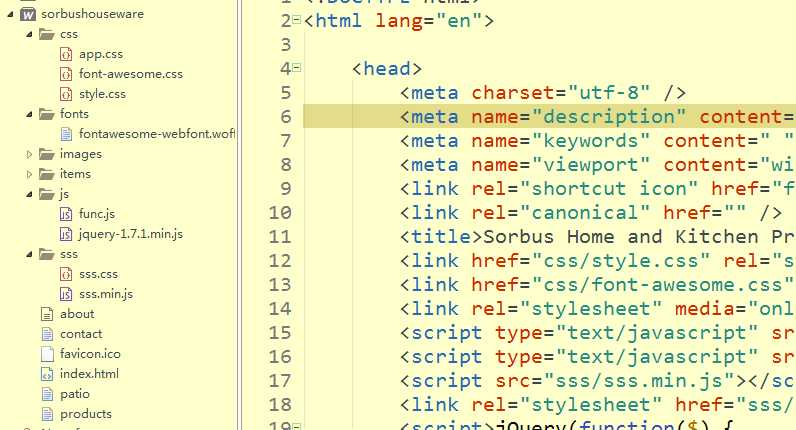Screen dimensions: 796x430
Task: Click the jquery-1.7.1.min.js file icon
Action: [x=66, y=234]
